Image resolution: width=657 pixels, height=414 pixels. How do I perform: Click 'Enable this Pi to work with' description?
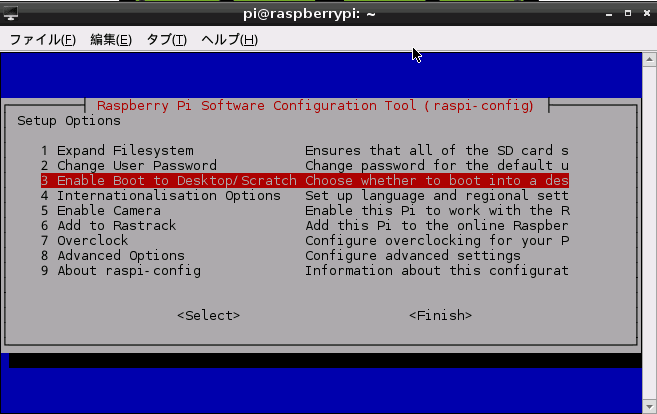click(x=437, y=211)
